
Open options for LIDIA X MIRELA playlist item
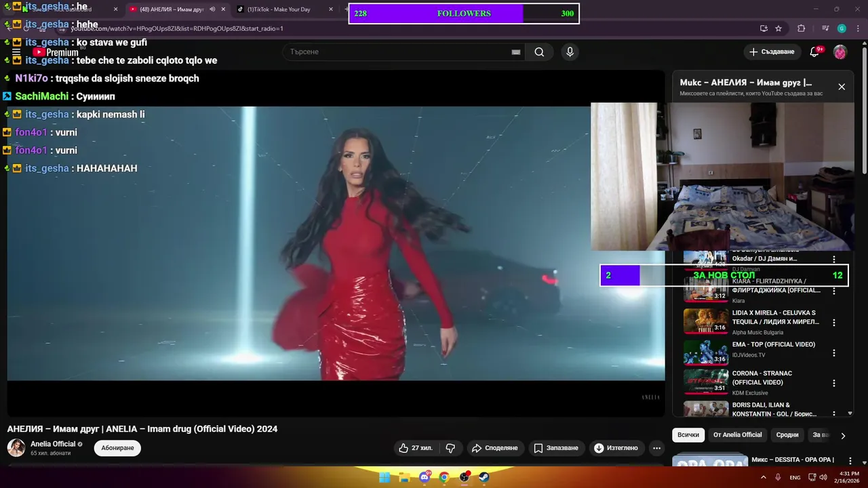click(x=834, y=323)
